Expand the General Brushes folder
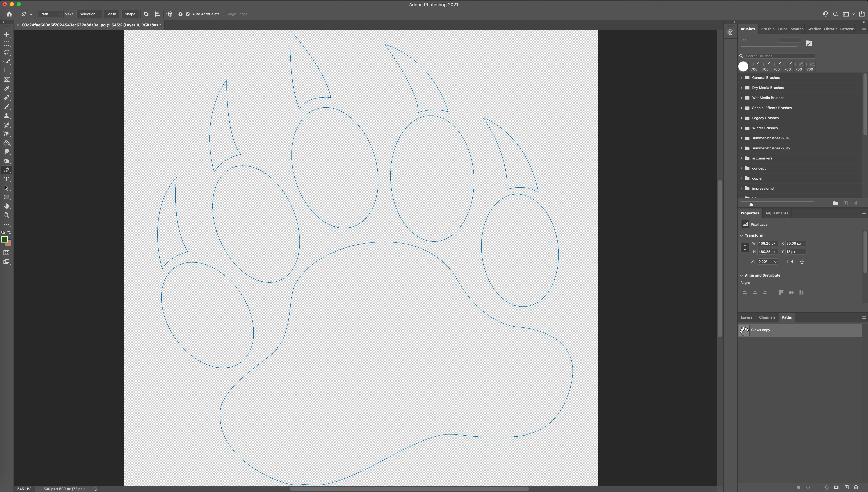 (742, 78)
